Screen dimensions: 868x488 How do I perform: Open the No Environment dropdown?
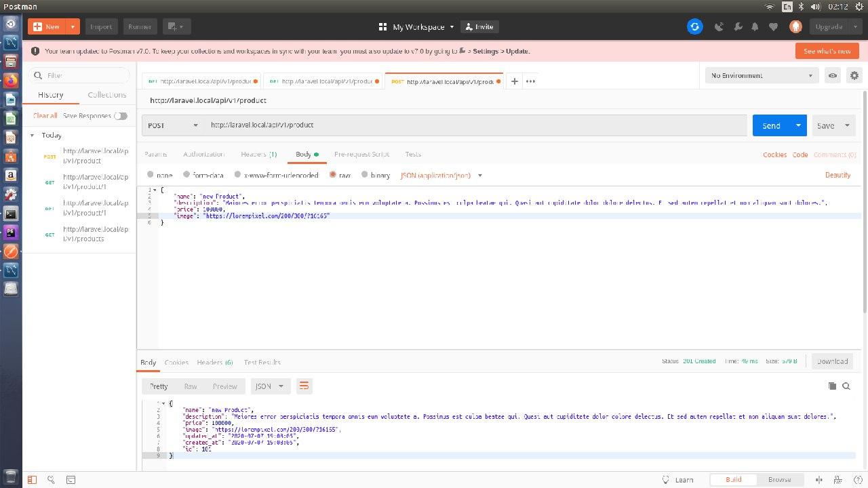point(762,76)
